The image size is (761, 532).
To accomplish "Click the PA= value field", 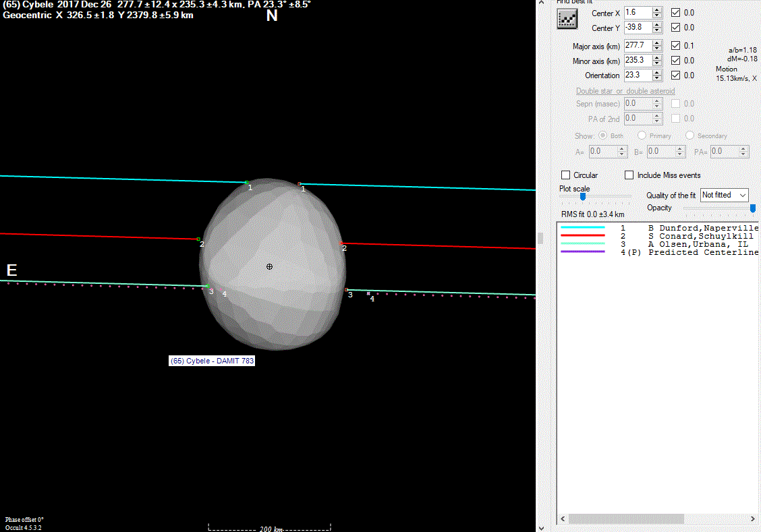I will point(724,151).
